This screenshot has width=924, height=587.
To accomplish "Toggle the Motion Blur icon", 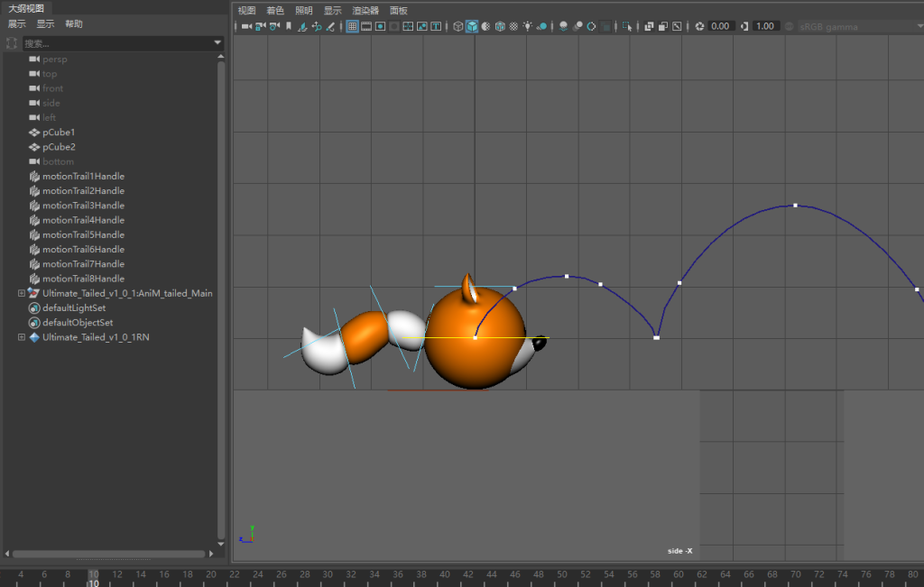I will click(x=577, y=26).
